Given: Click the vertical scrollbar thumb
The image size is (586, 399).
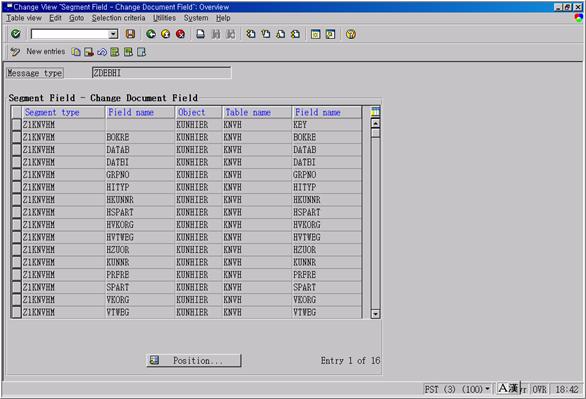Looking at the screenshot, I should click(376, 133).
